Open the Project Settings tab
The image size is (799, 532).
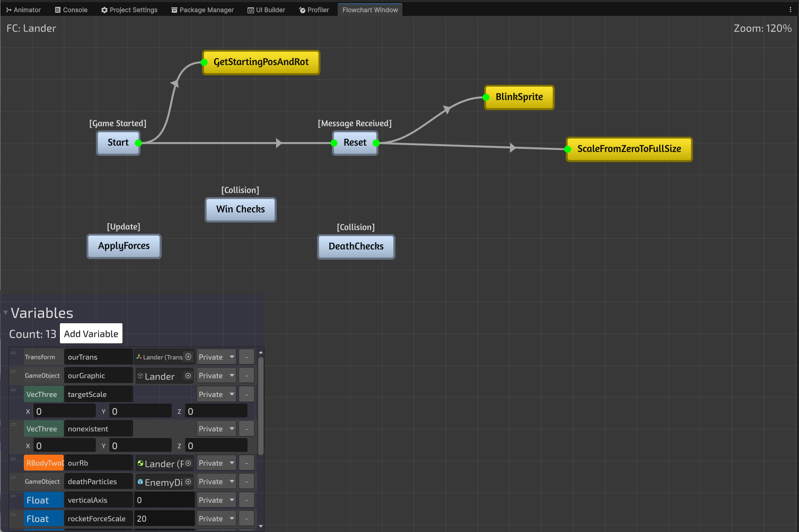[129, 10]
